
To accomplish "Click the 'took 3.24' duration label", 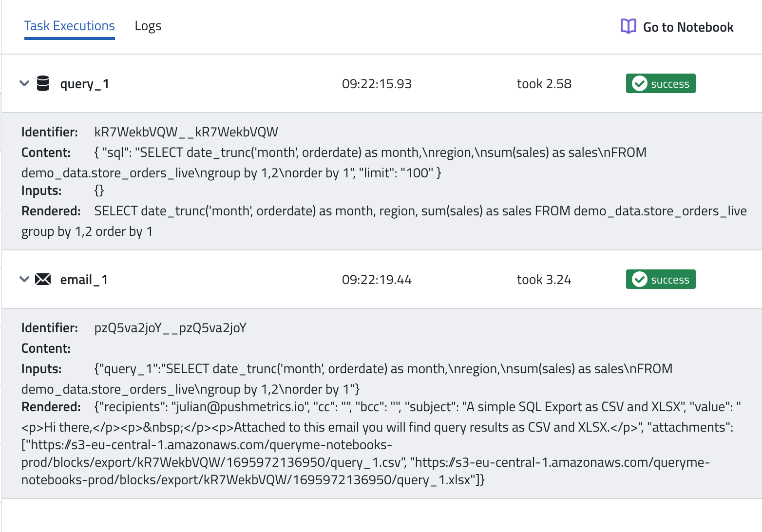I will click(x=544, y=280).
